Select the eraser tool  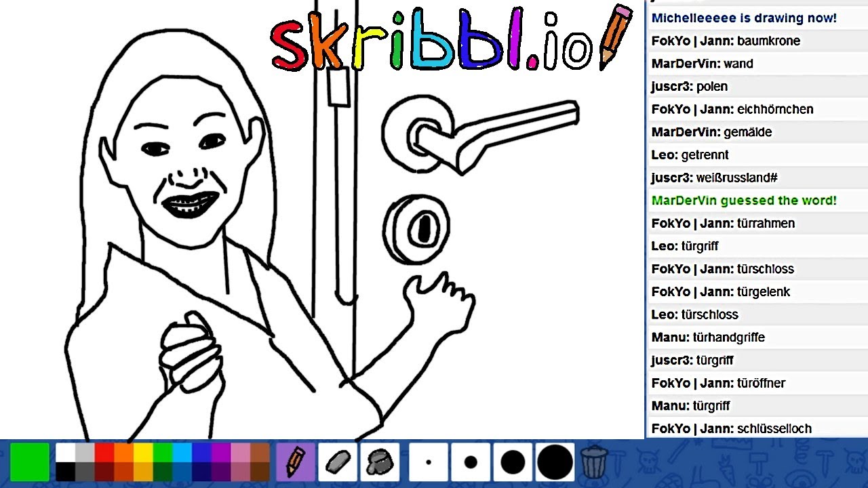click(x=338, y=462)
